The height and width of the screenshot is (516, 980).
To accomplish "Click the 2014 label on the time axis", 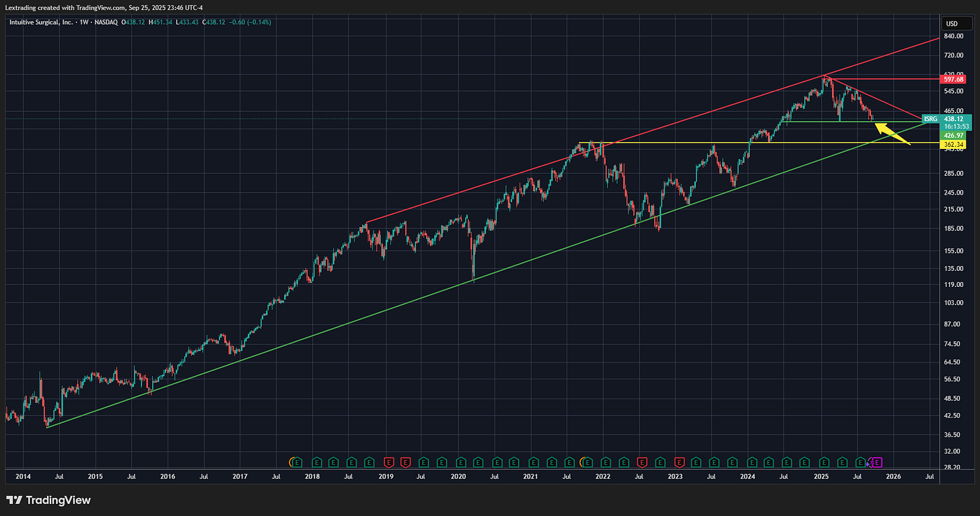I will (22, 476).
